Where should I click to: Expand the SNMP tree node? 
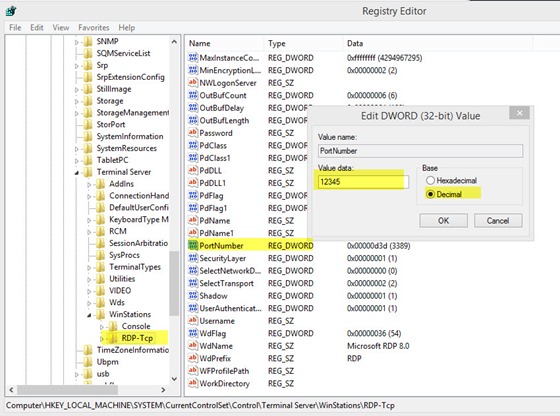click(x=76, y=42)
